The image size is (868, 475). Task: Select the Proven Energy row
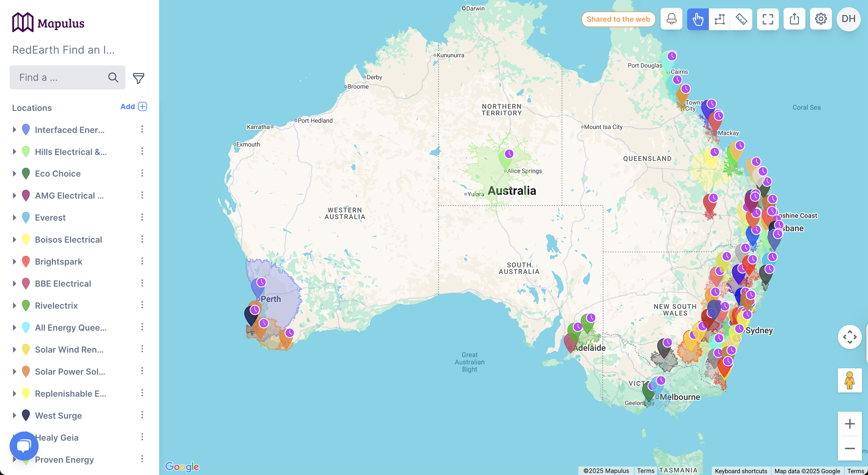point(80,460)
